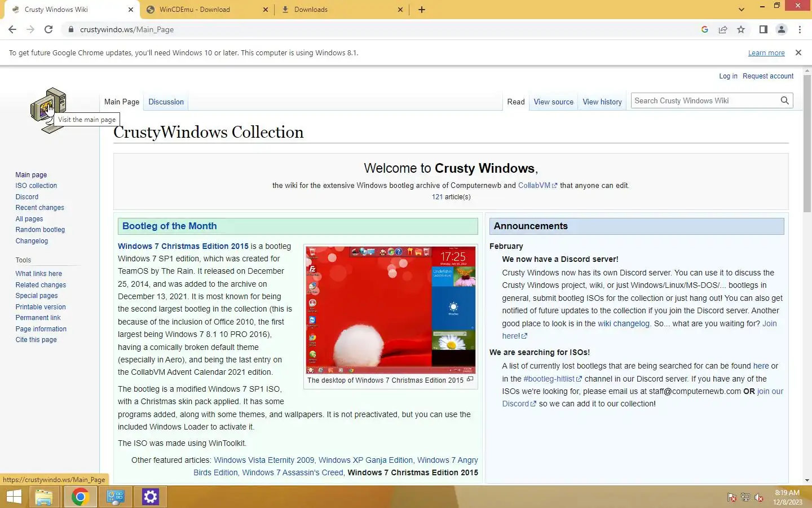This screenshot has width=812, height=508.
Task: Click the Google icon in address bar
Action: click(x=705, y=29)
